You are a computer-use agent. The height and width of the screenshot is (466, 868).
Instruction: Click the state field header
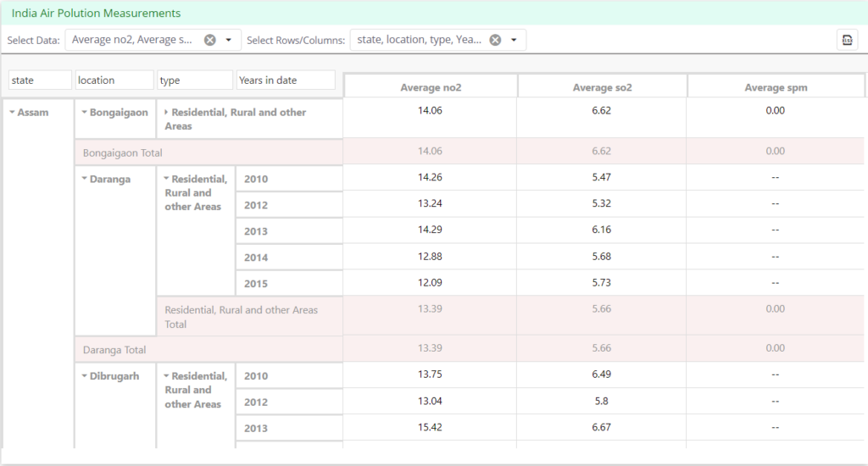[40, 80]
